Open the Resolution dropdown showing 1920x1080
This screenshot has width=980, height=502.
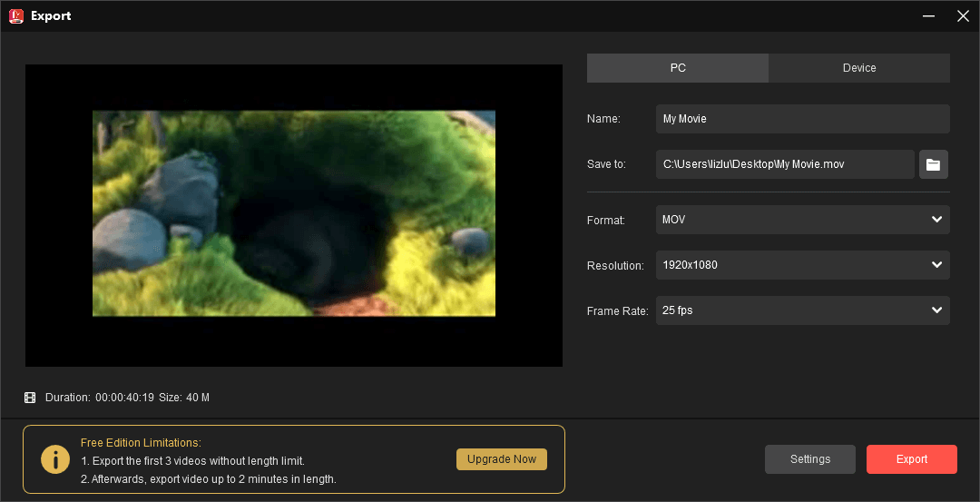pyautogui.click(x=802, y=265)
